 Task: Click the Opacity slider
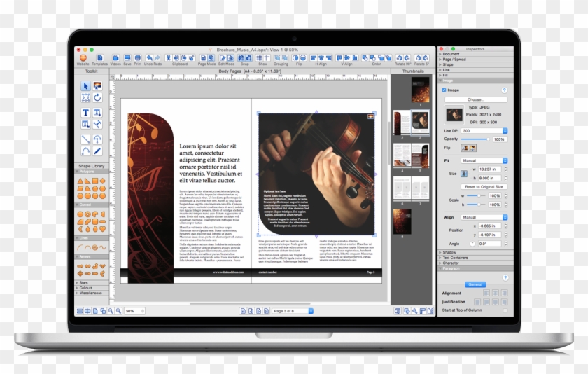click(475, 139)
